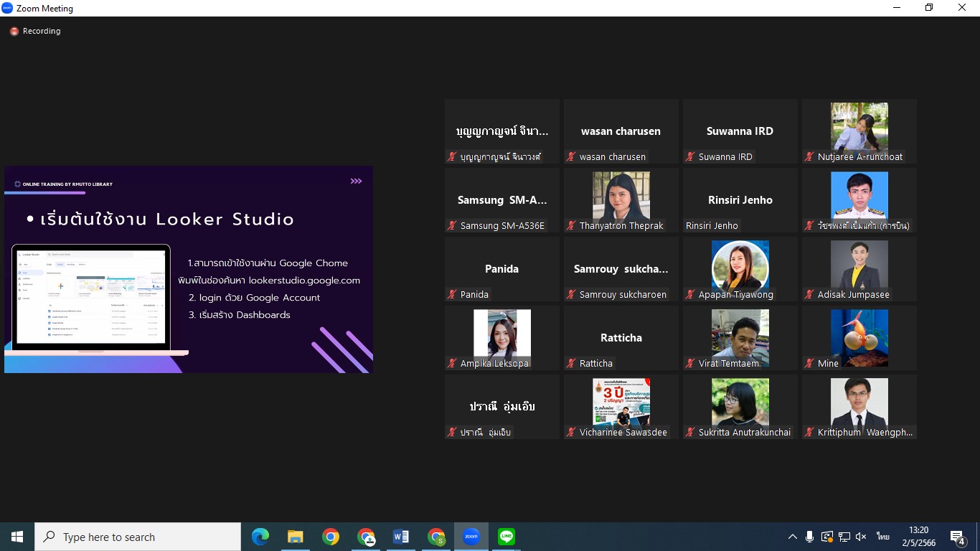Click the network icon in system tray
This screenshot has height=551, width=980.
click(844, 537)
